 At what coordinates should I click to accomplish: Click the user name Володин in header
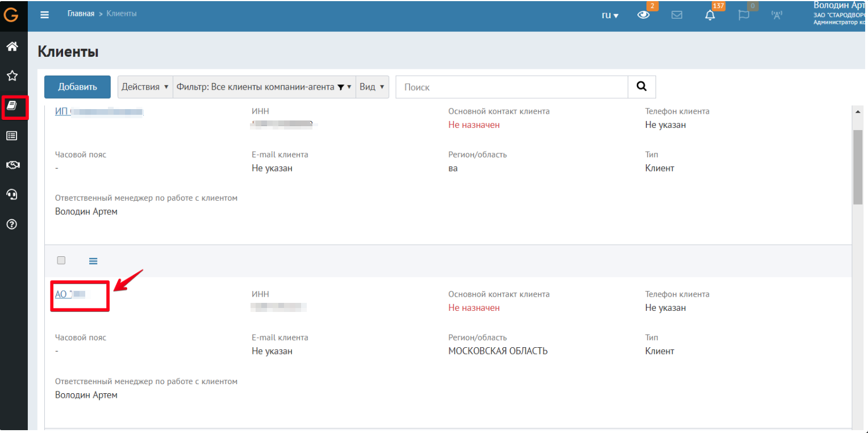pyautogui.click(x=840, y=5)
